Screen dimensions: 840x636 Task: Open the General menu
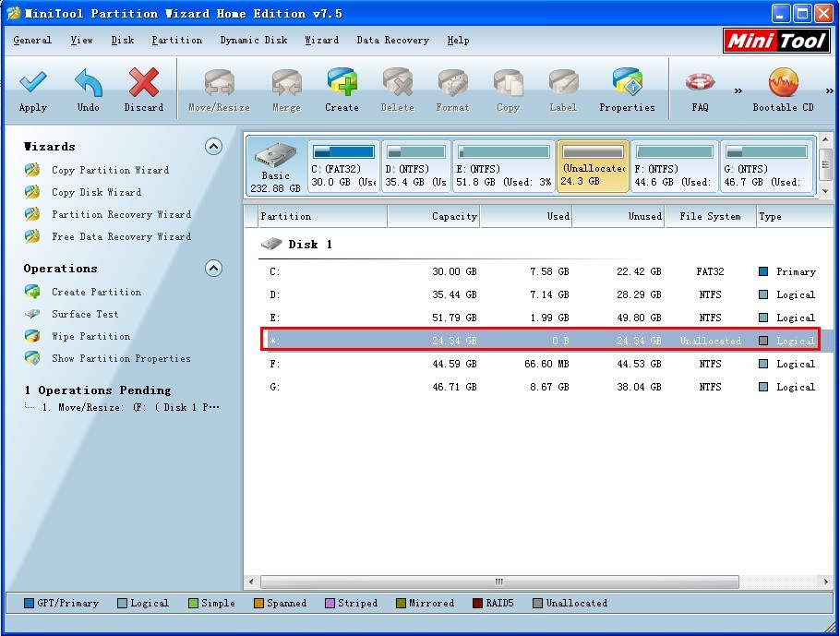point(32,41)
